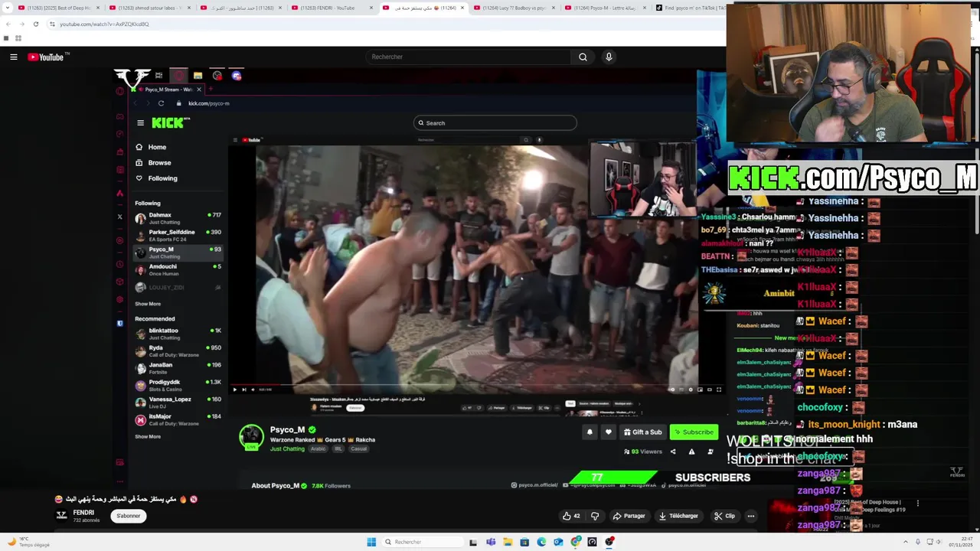Click the taskbar Rechercher search box
980x551 pixels.
pos(423,542)
